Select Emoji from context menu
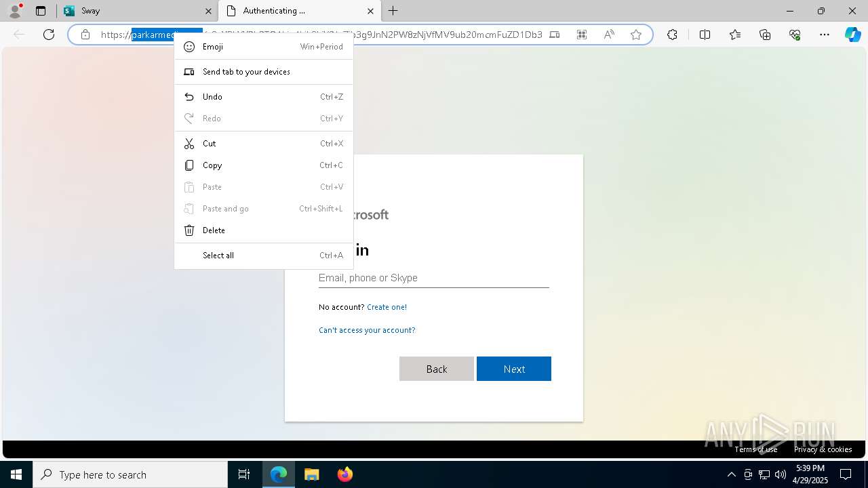This screenshot has height=488, width=868. 264,47
